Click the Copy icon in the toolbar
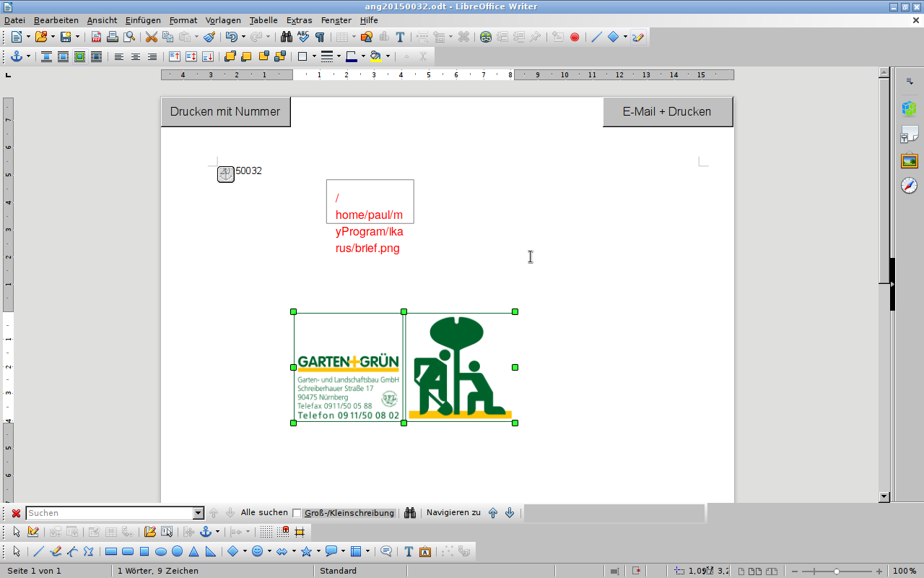The height and width of the screenshot is (578, 924). coord(167,37)
